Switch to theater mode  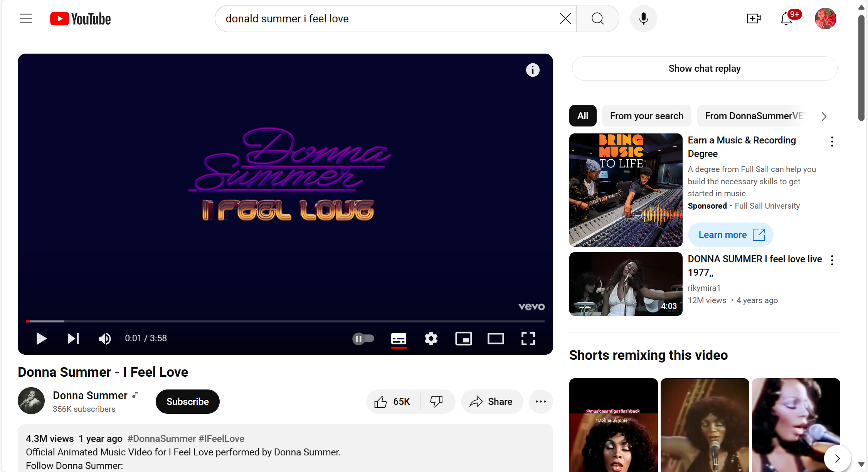(x=496, y=339)
